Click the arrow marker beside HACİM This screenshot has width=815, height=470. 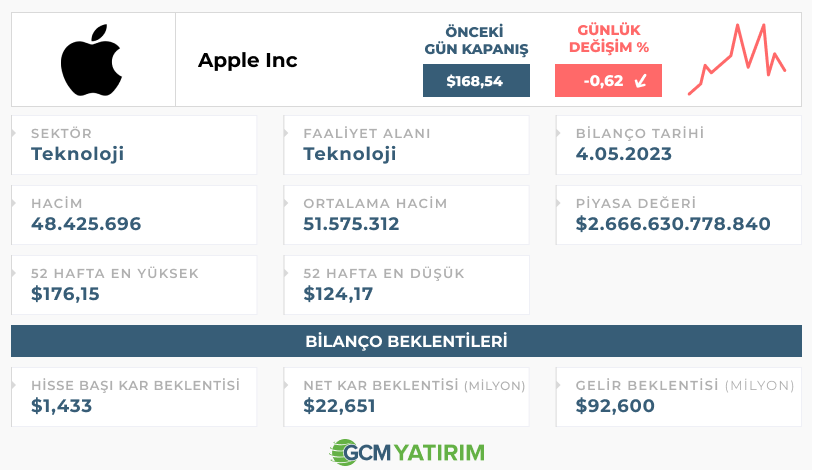tap(14, 203)
